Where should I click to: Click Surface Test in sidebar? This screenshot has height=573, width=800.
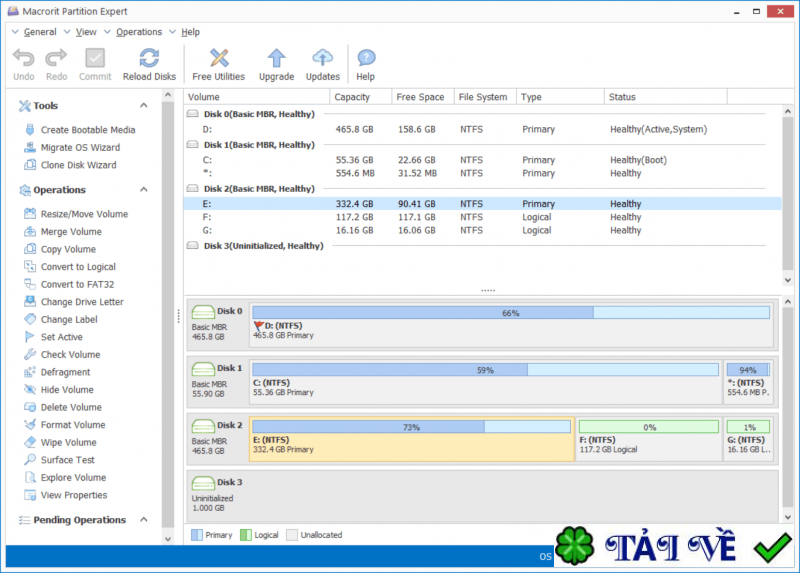[68, 460]
